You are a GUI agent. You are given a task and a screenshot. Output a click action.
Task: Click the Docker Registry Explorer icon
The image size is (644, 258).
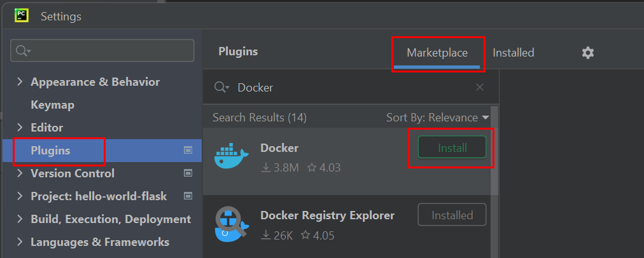tap(231, 224)
